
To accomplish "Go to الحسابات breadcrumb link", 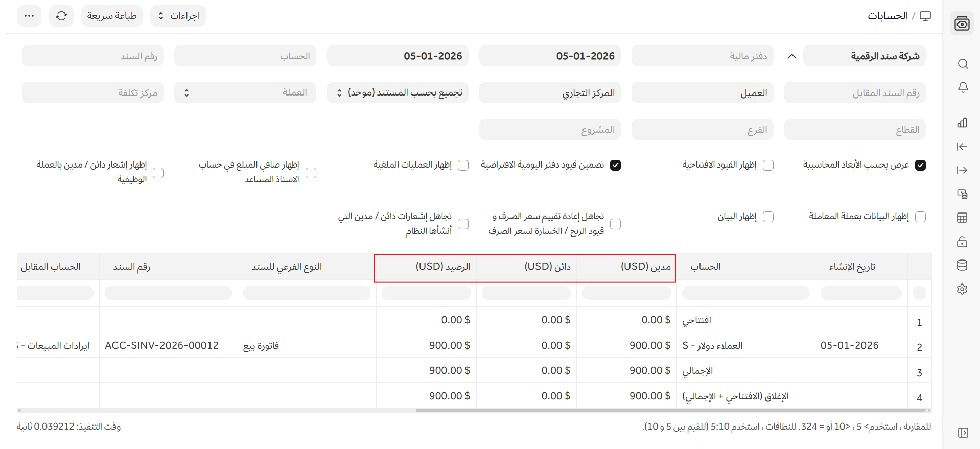I will point(888,16).
